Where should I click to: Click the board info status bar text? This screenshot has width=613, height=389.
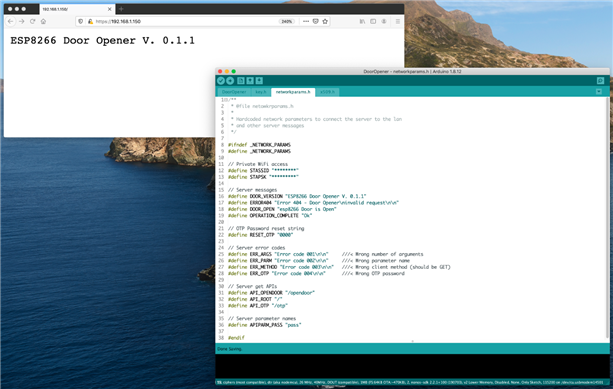tap(410, 382)
